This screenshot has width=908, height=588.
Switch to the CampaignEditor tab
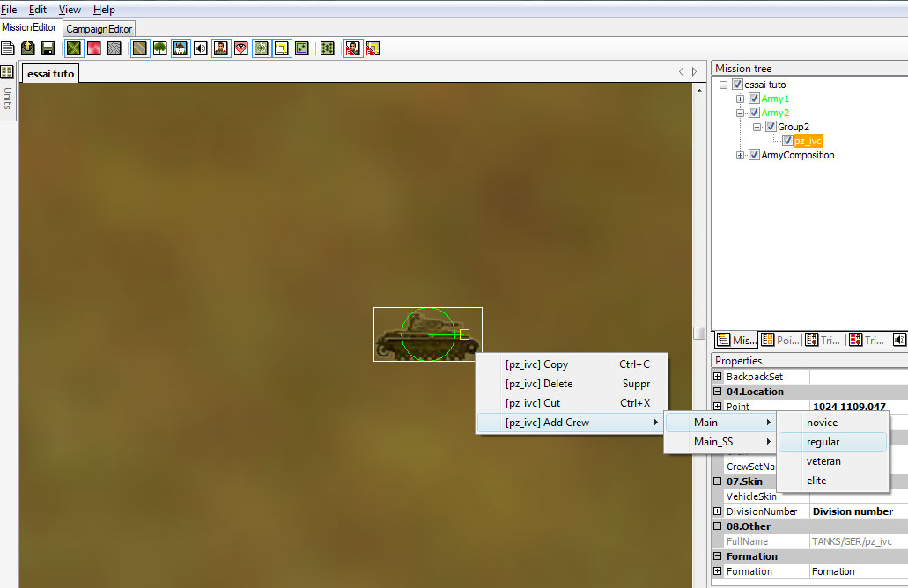pos(100,29)
